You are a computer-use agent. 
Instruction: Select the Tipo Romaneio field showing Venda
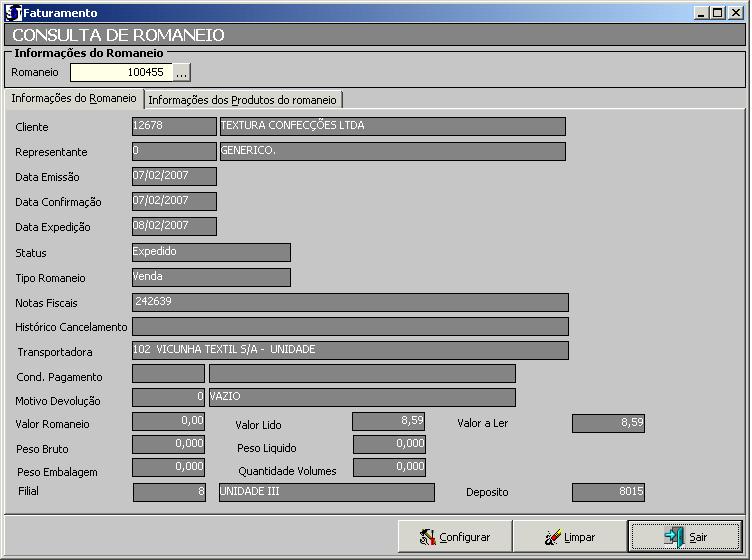click(211, 277)
